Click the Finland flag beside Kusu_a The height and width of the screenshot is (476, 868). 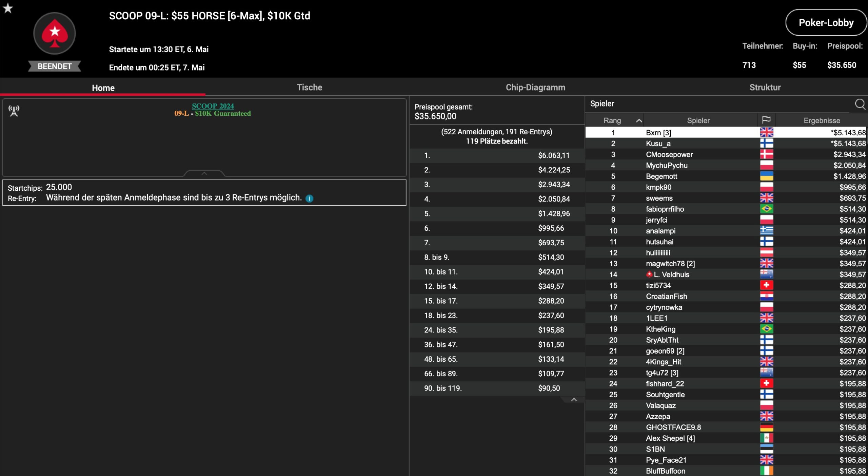[x=766, y=143]
